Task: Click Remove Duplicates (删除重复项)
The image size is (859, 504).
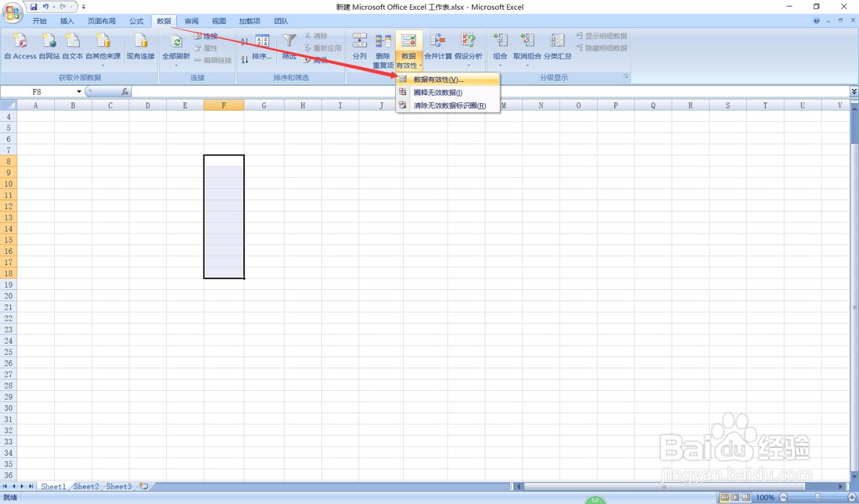Action: 383,51
